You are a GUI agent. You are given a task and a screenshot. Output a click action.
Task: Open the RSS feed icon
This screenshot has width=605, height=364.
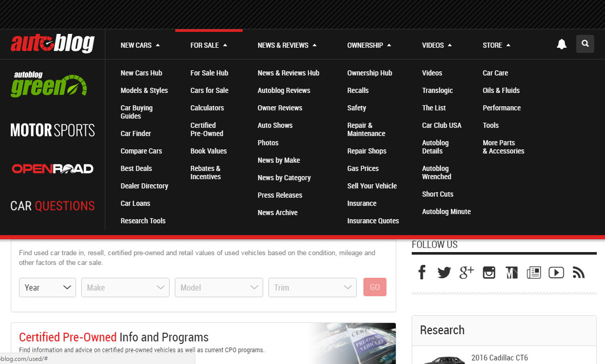578,272
